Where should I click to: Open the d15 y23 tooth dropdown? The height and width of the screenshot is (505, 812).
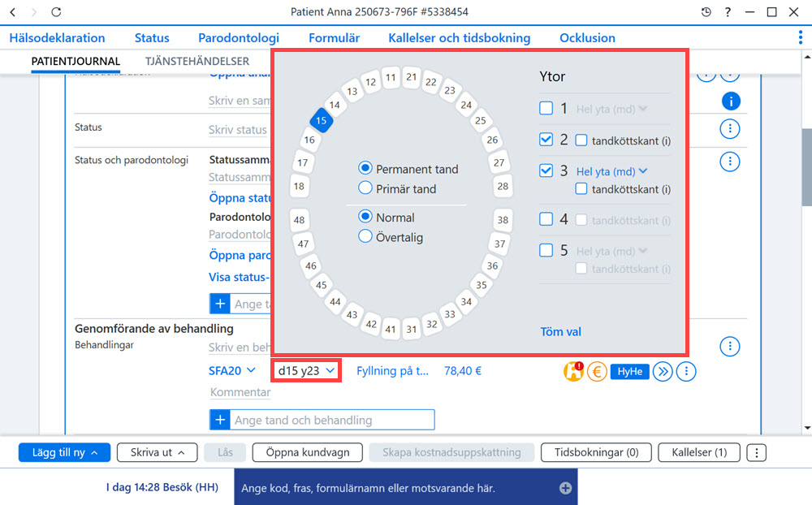306,371
